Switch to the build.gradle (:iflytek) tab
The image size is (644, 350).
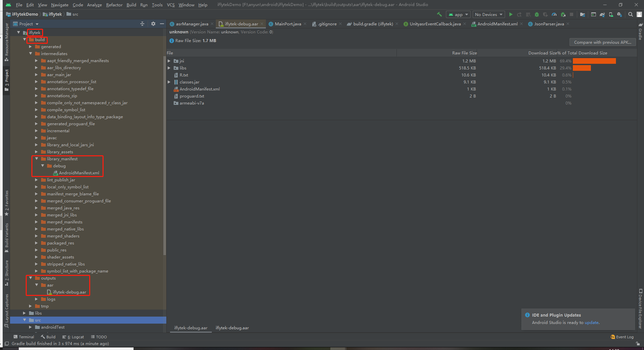373,24
